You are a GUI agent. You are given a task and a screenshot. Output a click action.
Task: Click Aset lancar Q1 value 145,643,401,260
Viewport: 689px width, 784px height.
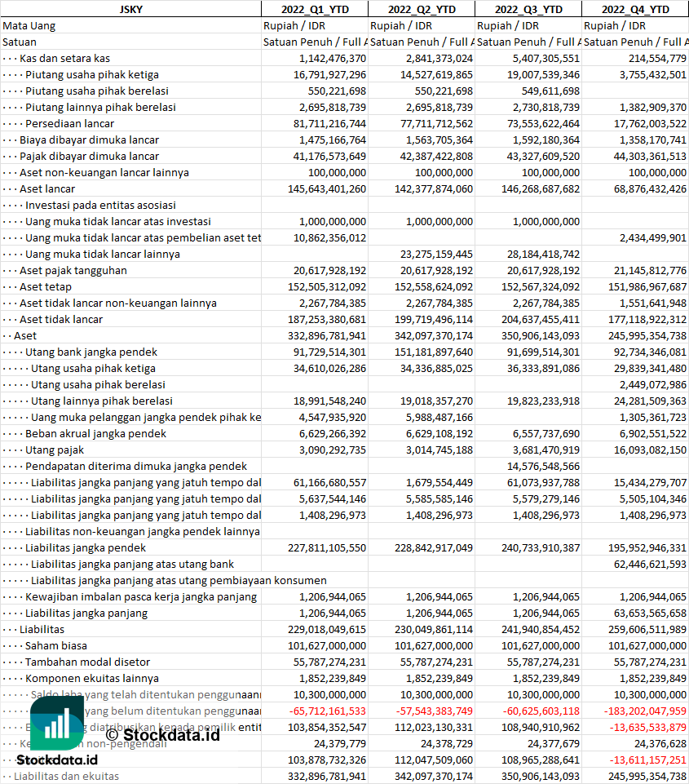pyautogui.click(x=327, y=189)
